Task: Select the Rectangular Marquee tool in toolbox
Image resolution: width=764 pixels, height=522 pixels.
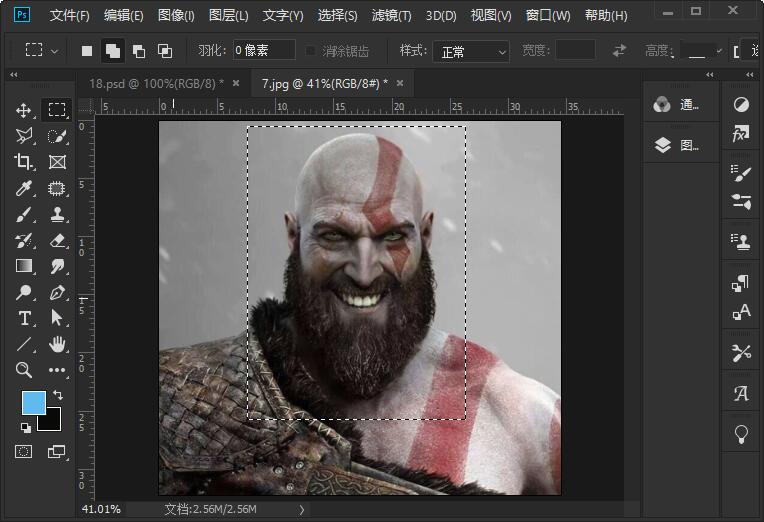Action: 57,110
